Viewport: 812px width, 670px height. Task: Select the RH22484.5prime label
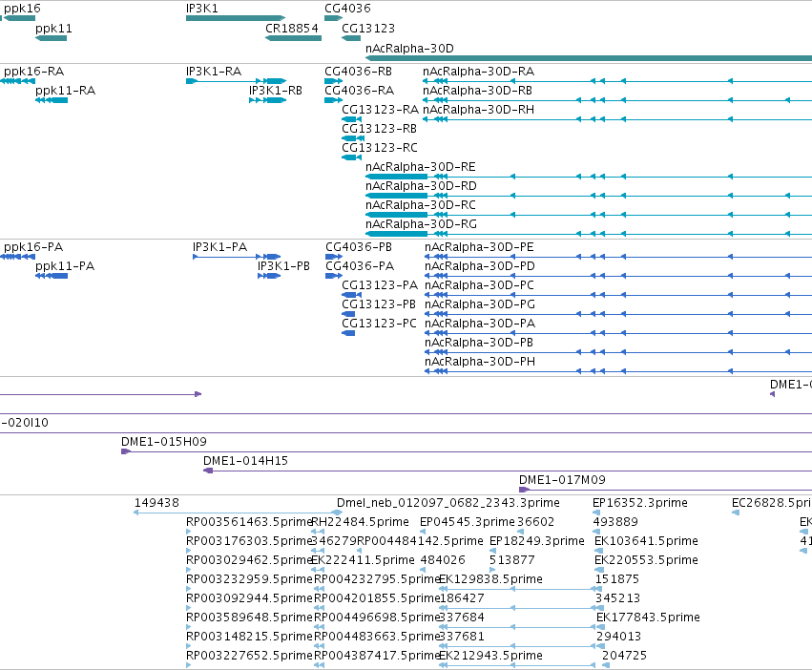coord(361,522)
